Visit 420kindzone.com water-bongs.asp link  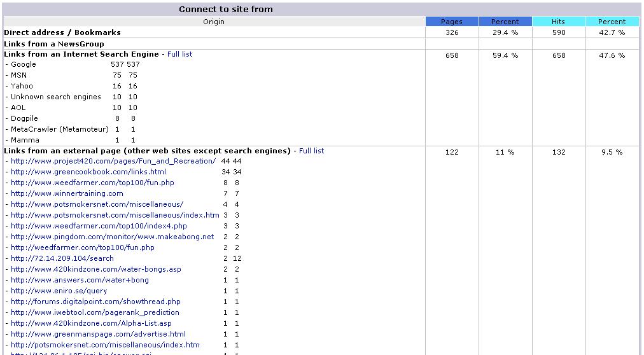pos(95,269)
